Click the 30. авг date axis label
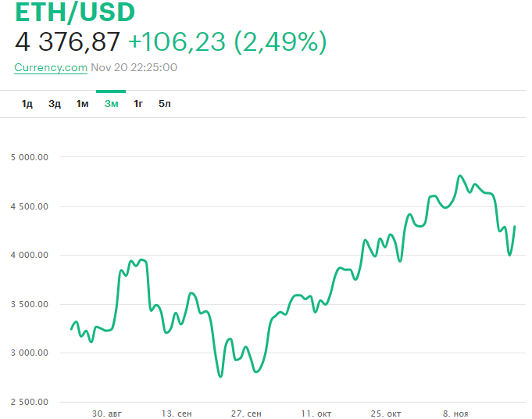Screen dimensions: 532x419 [x=108, y=413]
